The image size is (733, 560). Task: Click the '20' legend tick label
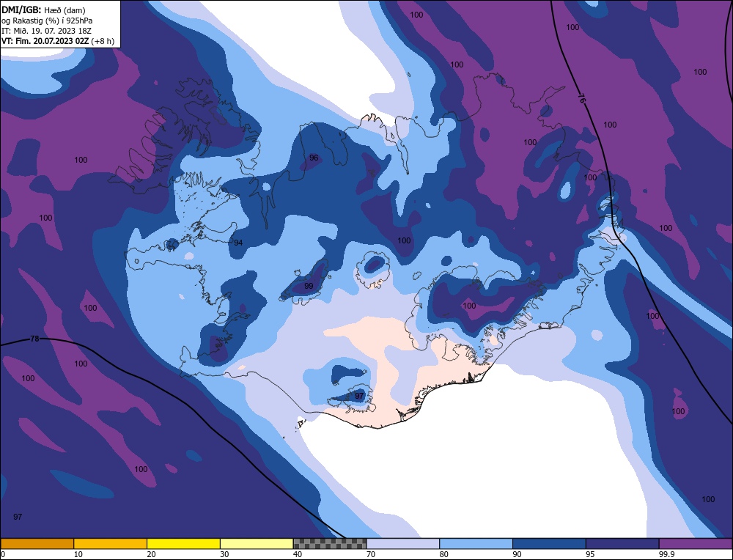click(152, 554)
